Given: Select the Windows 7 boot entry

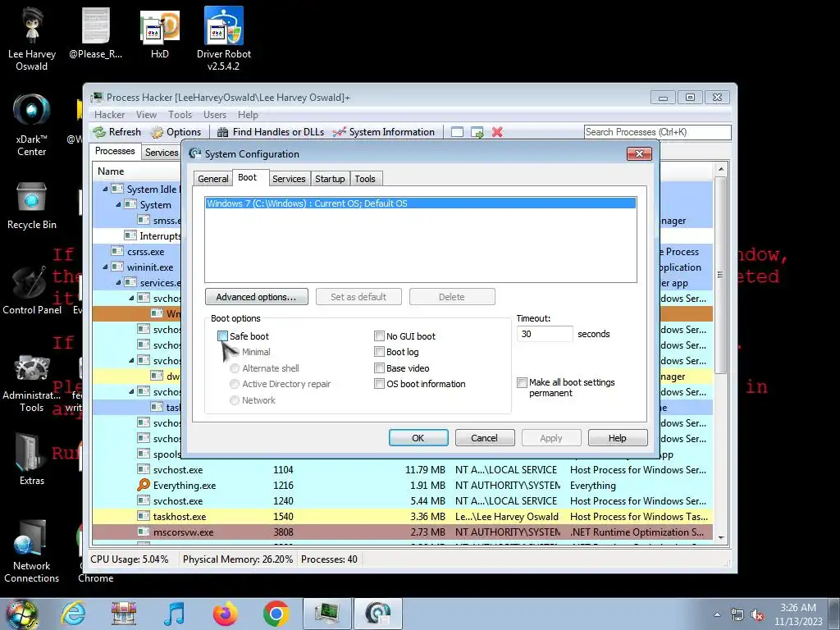Looking at the screenshot, I should coord(421,203).
